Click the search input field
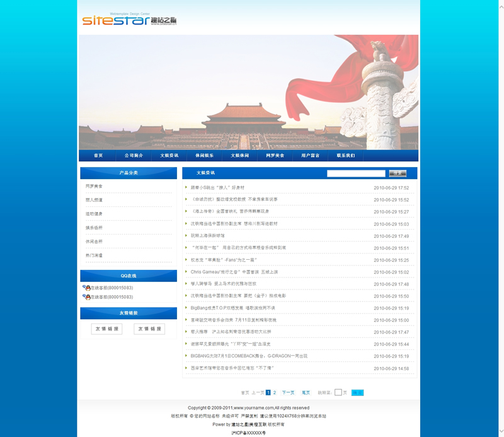504x437 pixels. pos(356,173)
